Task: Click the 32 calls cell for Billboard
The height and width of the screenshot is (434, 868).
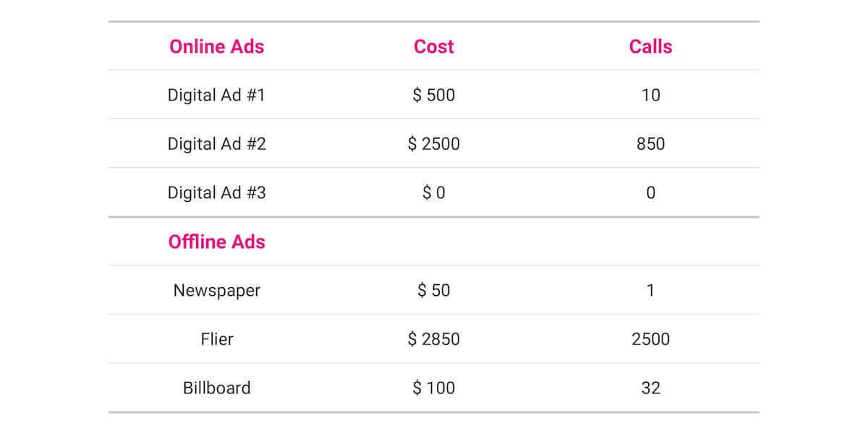Action: 650,388
